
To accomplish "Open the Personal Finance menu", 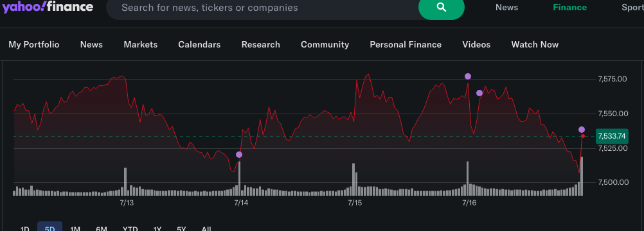I will (x=406, y=45).
